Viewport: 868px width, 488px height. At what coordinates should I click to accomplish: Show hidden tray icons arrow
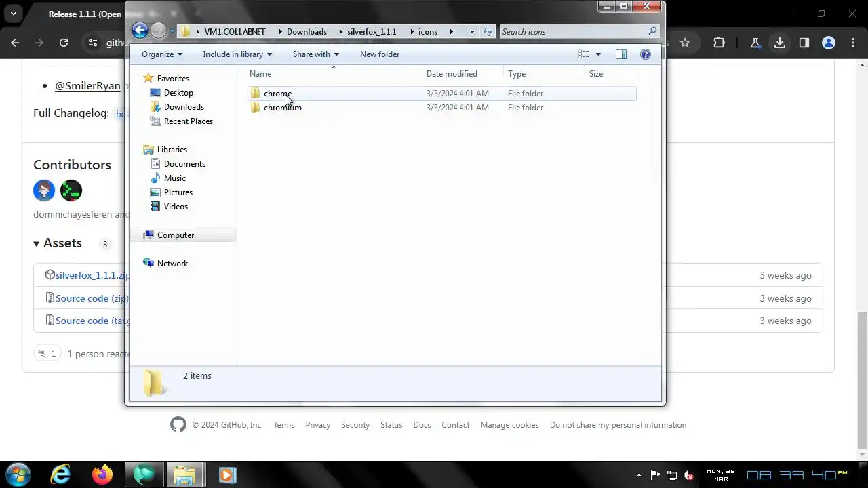639,475
